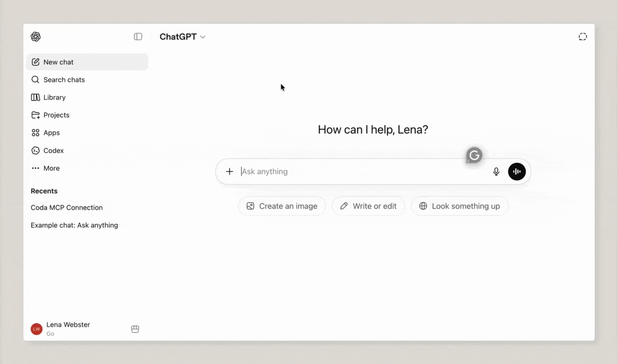This screenshot has width=618, height=364.
Task: Expand the More menu
Action: tap(87, 168)
